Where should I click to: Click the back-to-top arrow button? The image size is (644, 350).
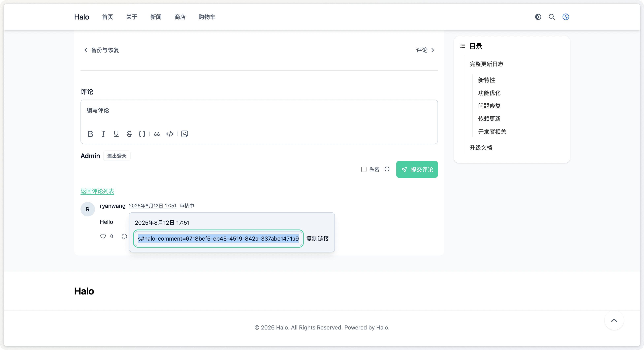[x=614, y=320]
